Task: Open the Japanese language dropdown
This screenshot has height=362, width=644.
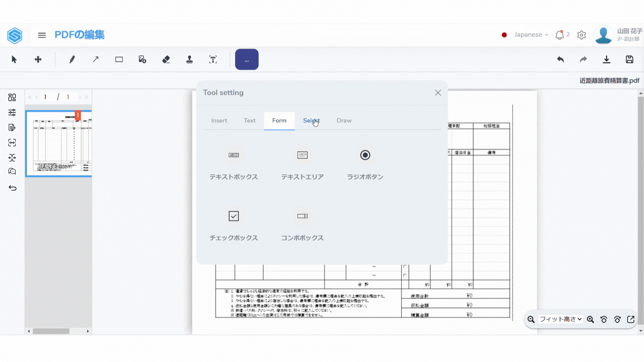Action: point(531,35)
